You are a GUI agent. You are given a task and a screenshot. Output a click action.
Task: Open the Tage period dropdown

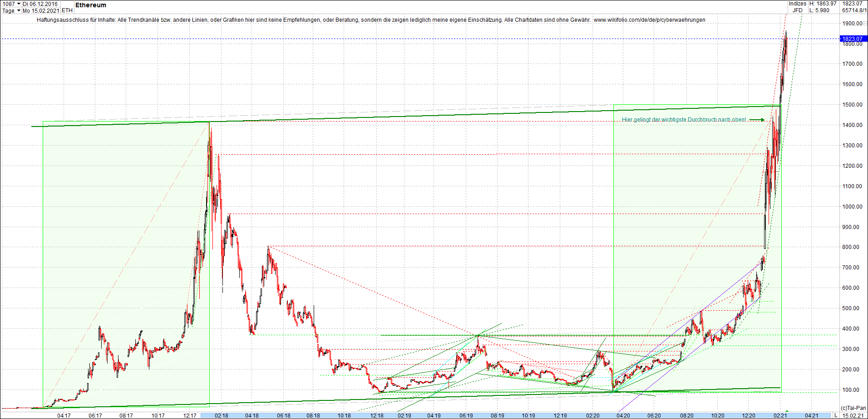pos(11,10)
